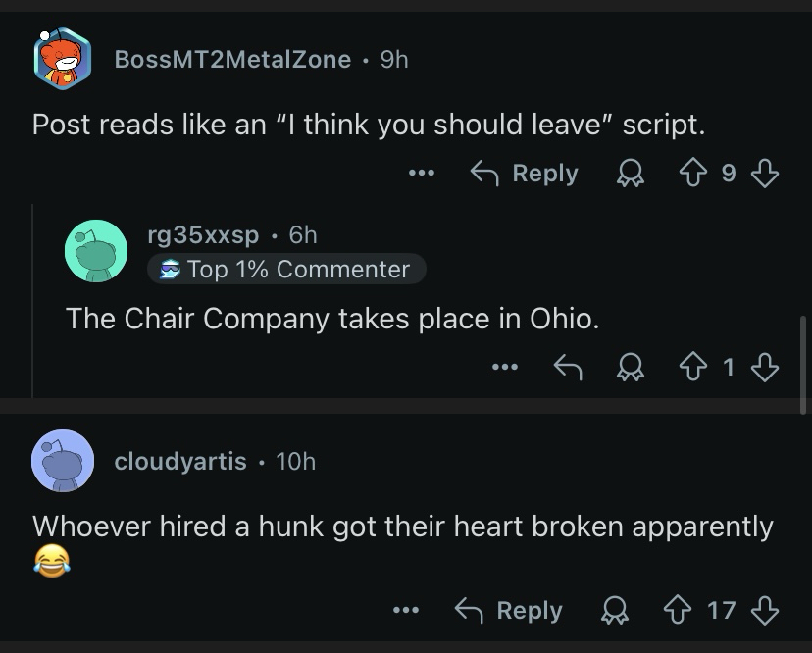Give award to cloudyartis's comment
This screenshot has width=812, height=653.
613,610
